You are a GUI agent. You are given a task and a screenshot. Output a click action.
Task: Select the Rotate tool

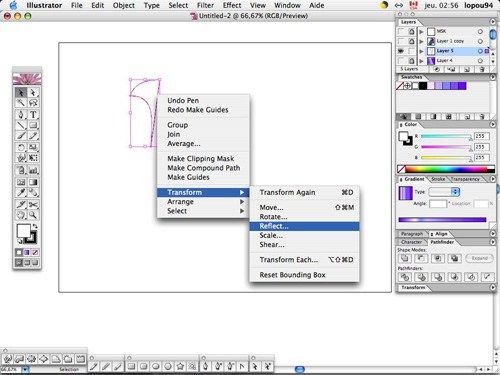coord(21,147)
